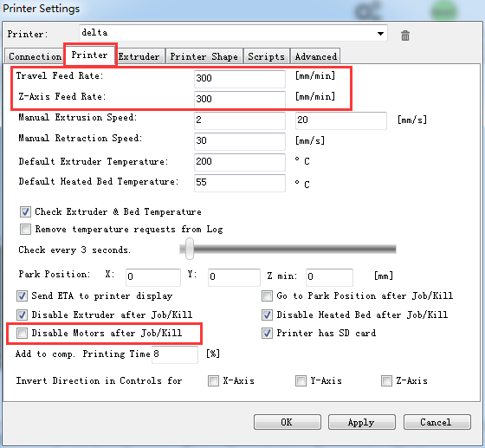Image resolution: width=485 pixels, height=448 pixels.
Task: Open the Printer Shape tab
Action: click(x=204, y=56)
